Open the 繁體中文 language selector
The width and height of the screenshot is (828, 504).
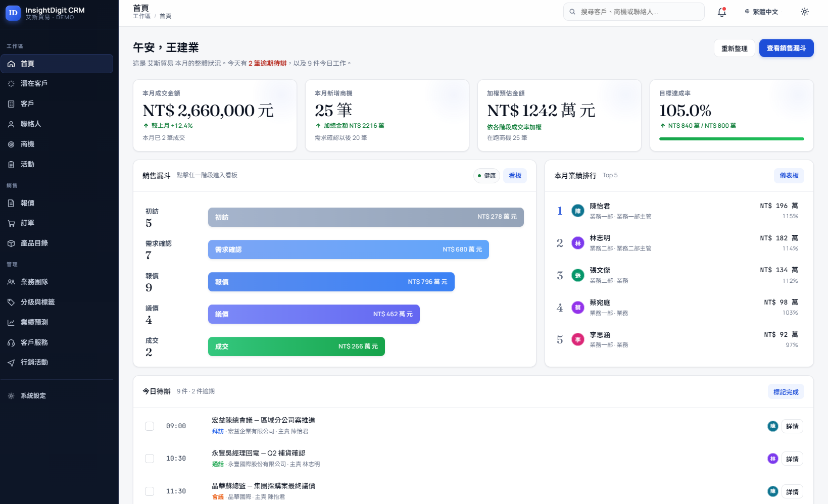[x=761, y=12]
